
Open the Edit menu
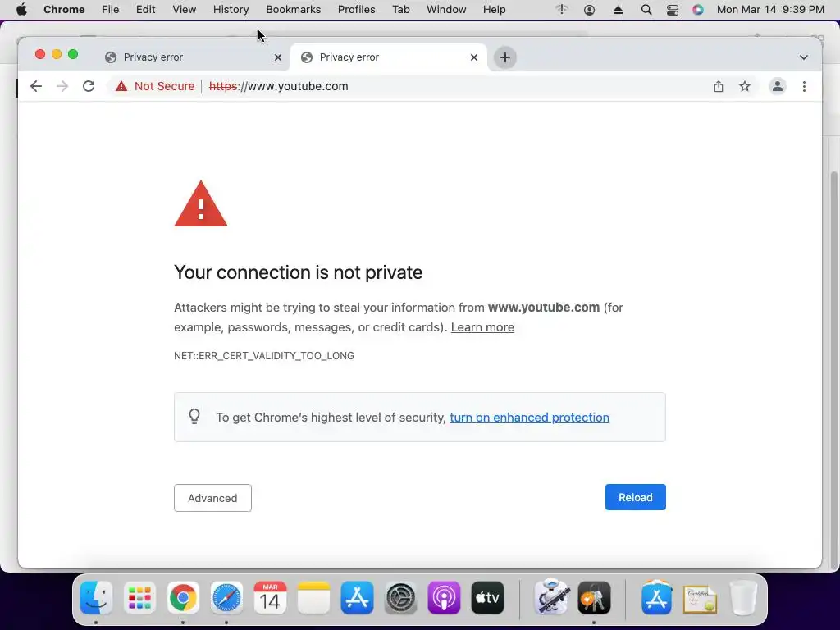coord(145,10)
